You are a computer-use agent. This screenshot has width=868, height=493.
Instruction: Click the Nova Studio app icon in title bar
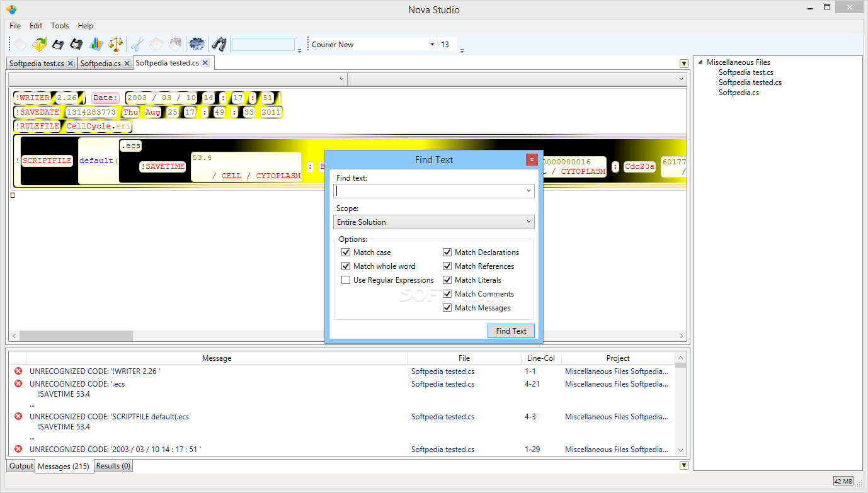11,9
